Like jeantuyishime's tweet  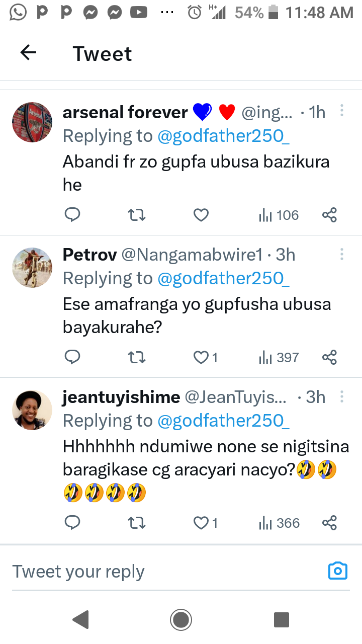(x=201, y=523)
